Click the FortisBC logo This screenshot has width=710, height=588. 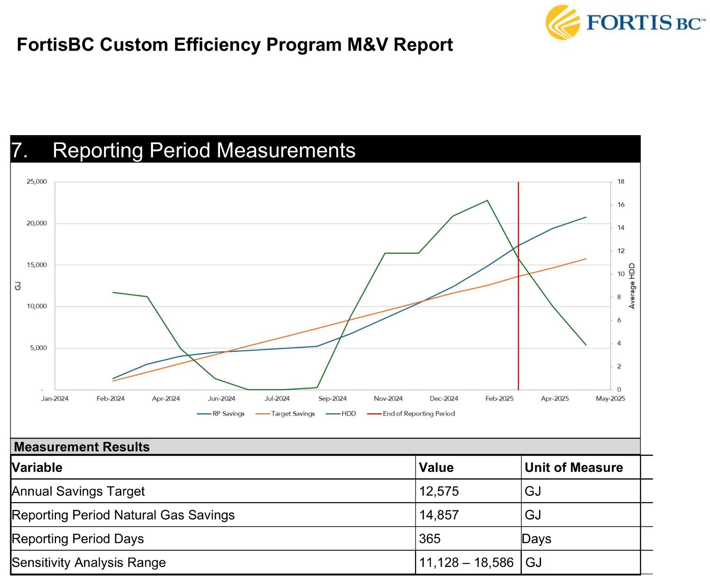point(624,22)
